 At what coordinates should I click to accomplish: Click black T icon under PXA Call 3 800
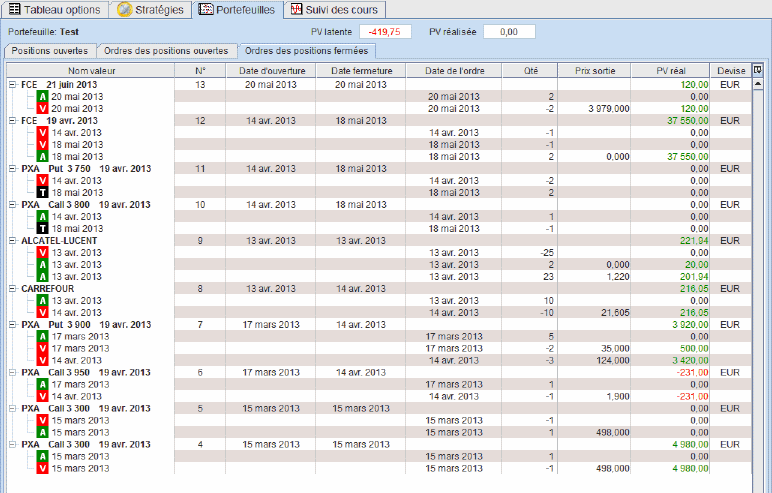(x=43, y=228)
